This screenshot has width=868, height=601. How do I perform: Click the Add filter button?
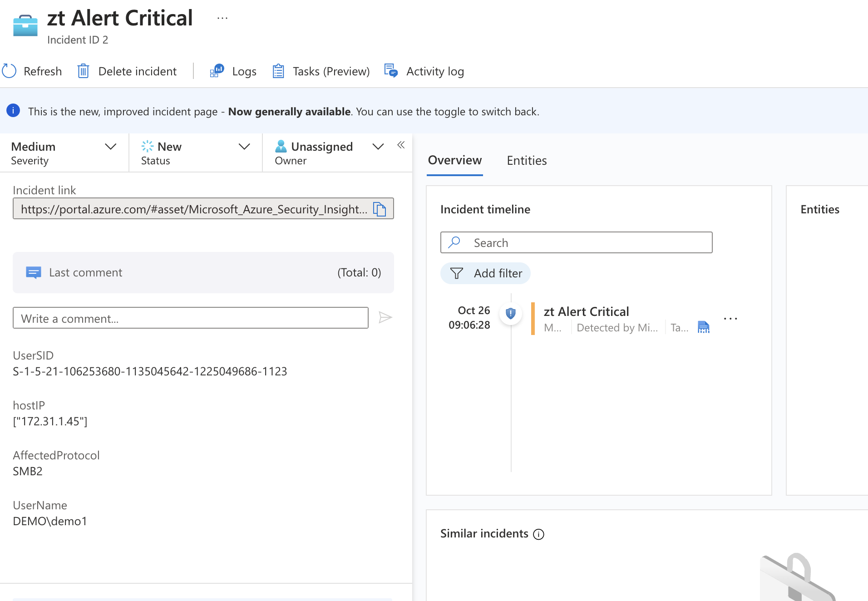pos(485,273)
